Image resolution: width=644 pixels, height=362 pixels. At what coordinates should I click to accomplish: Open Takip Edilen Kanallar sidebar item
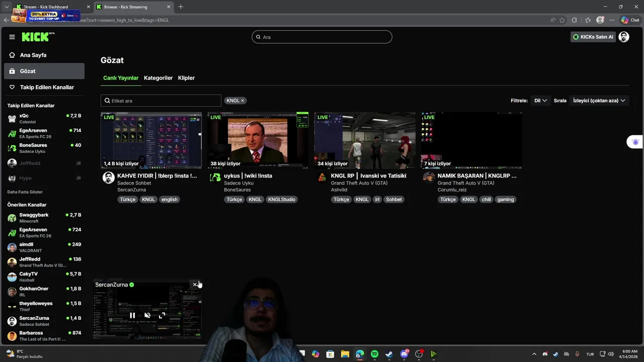[44, 87]
